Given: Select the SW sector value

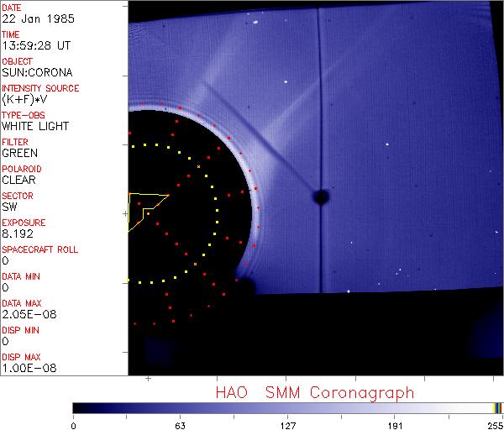Looking at the screenshot, I should tap(10, 207).
